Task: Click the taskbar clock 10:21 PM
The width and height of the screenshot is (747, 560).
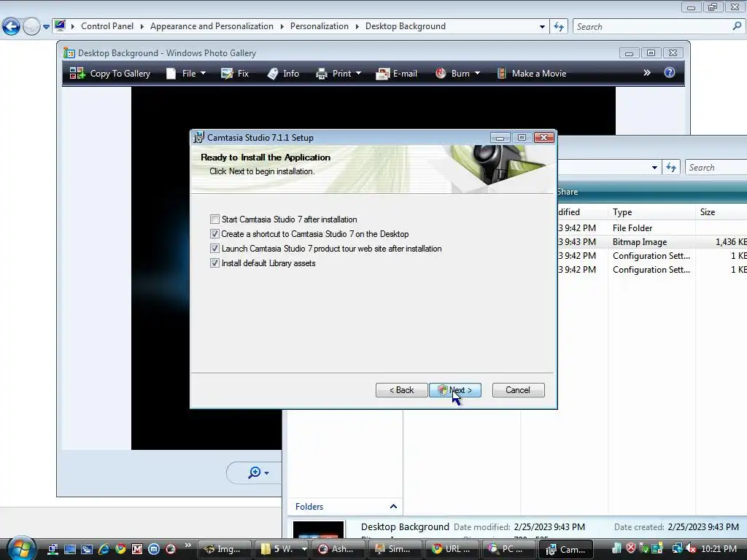Action: click(x=719, y=549)
